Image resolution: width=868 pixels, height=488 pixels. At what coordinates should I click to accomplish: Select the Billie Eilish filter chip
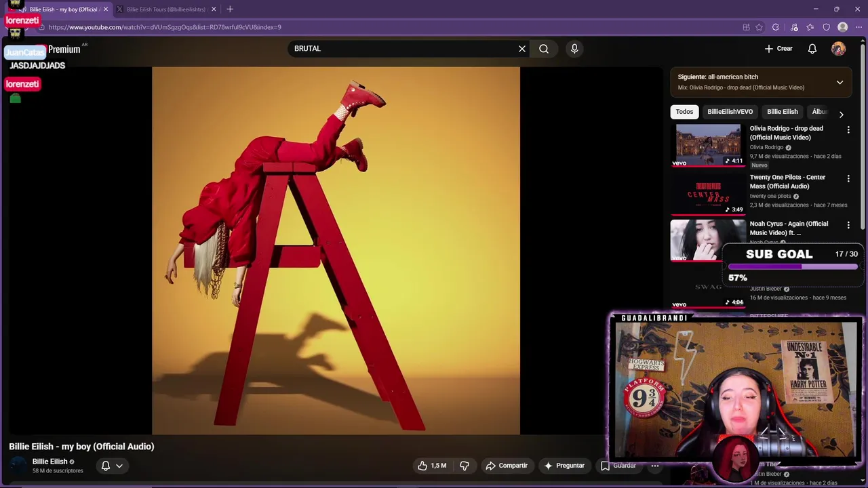(x=782, y=112)
